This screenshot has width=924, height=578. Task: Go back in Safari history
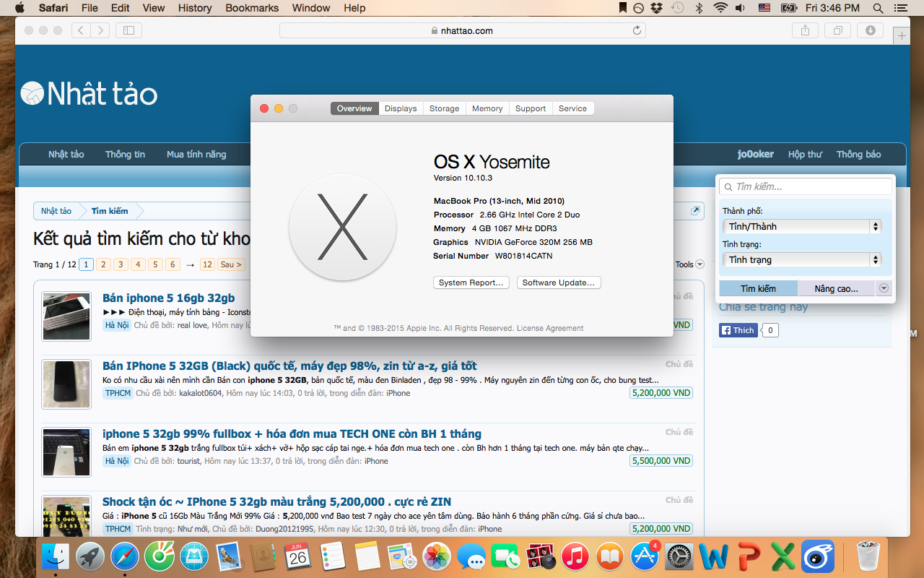click(81, 30)
